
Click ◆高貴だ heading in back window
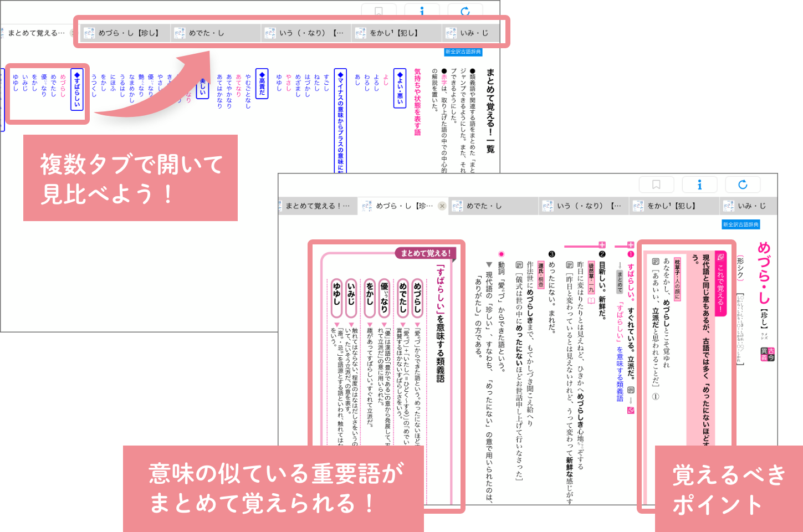click(262, 83)
